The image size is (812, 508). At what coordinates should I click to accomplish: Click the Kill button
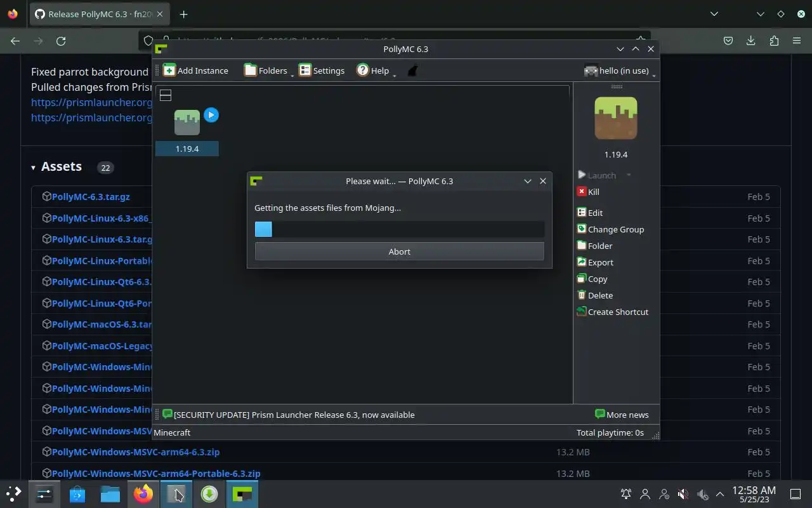tap(588, 192)
